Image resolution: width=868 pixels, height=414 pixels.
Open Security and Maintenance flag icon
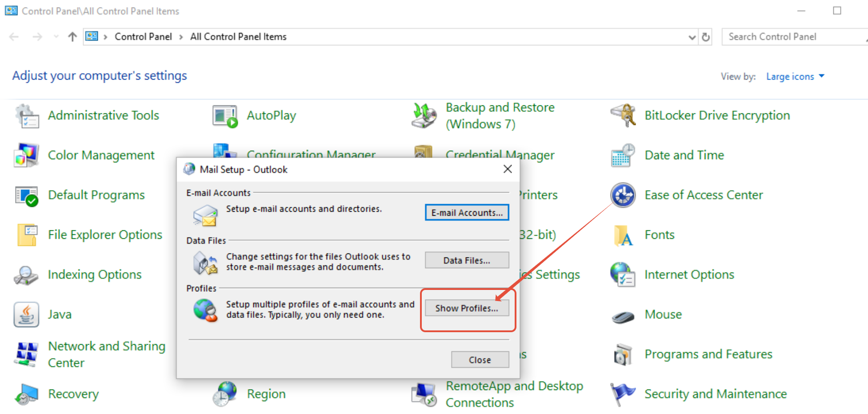[623, 394]
